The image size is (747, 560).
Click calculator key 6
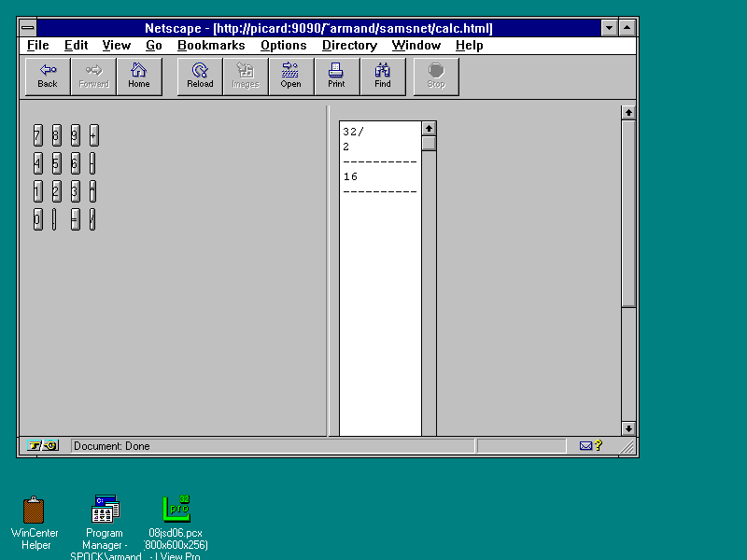76,163
